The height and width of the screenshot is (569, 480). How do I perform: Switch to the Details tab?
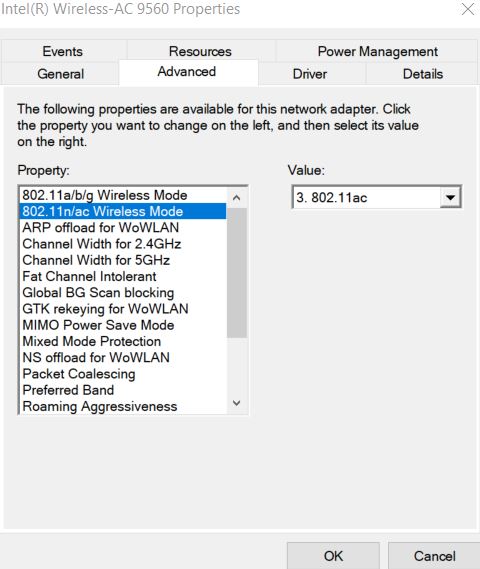coord(423,74)
